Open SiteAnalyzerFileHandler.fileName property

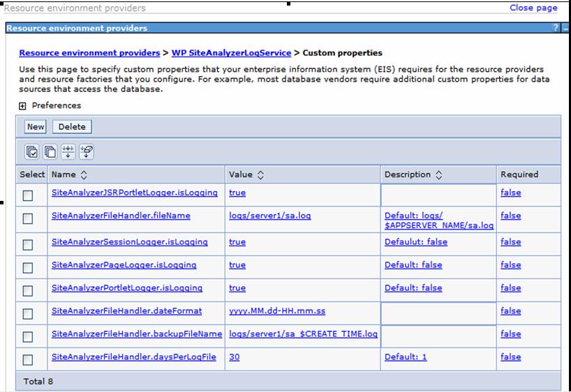[x=121, y=216]
